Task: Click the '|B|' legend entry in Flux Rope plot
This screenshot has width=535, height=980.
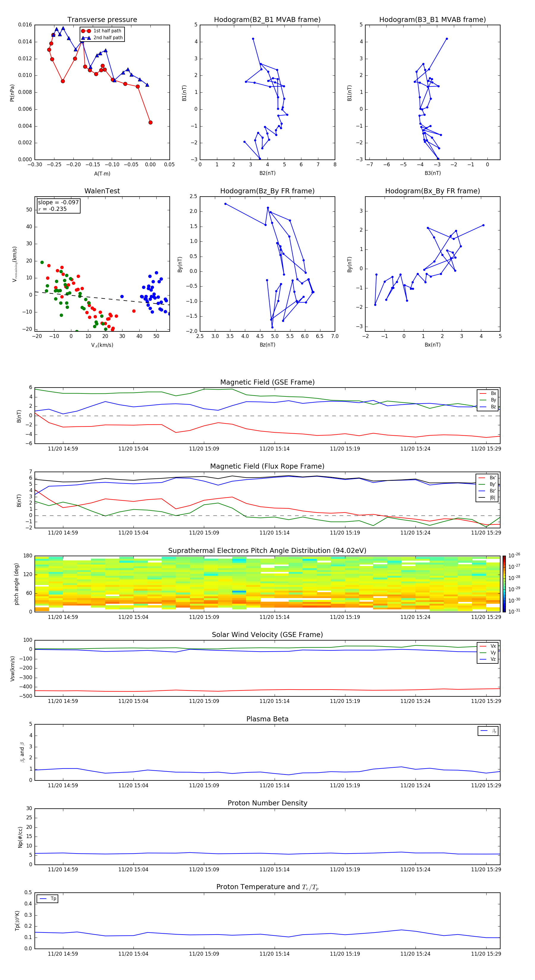Action: tap(487, 498)
